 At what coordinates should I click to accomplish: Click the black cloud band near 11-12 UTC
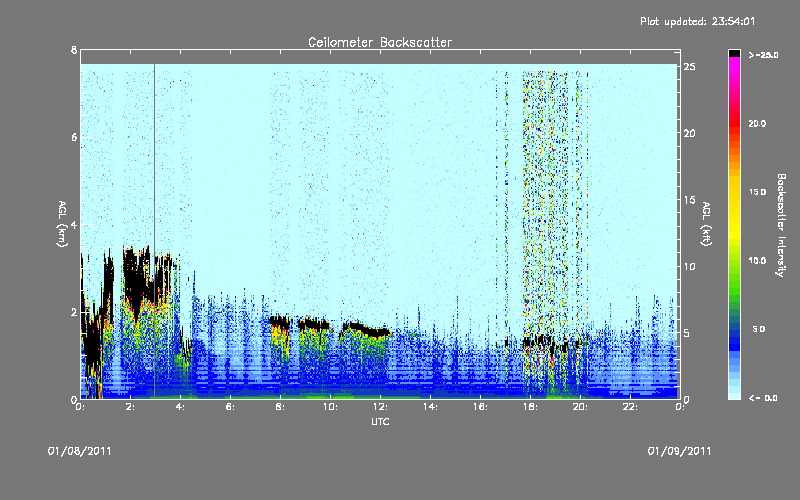(367, 330)
